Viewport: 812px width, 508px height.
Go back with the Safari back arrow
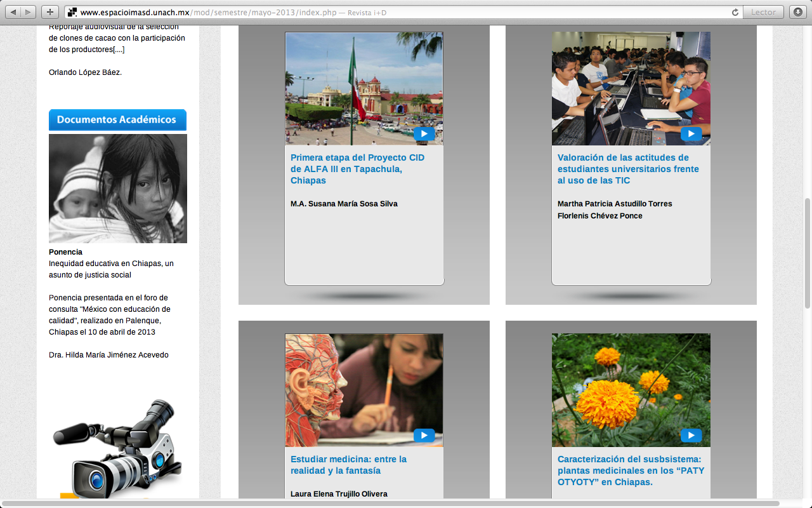(13, 12)
